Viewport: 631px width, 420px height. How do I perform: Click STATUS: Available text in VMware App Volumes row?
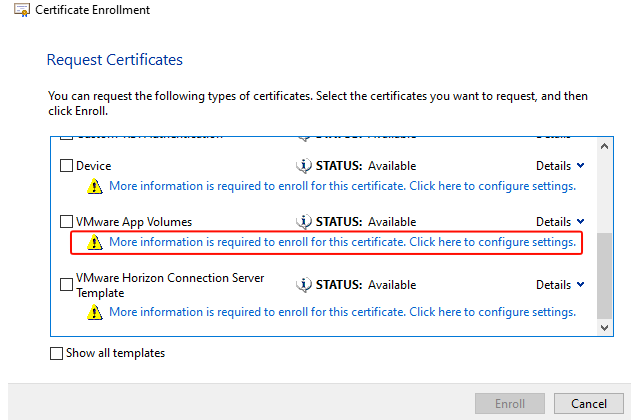coord(366,222)
